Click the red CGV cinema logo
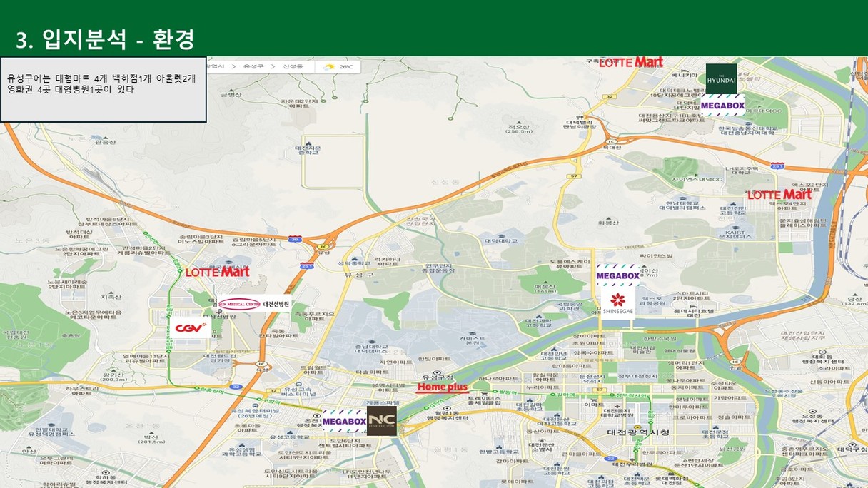868x488 pixels. [191, 327]
